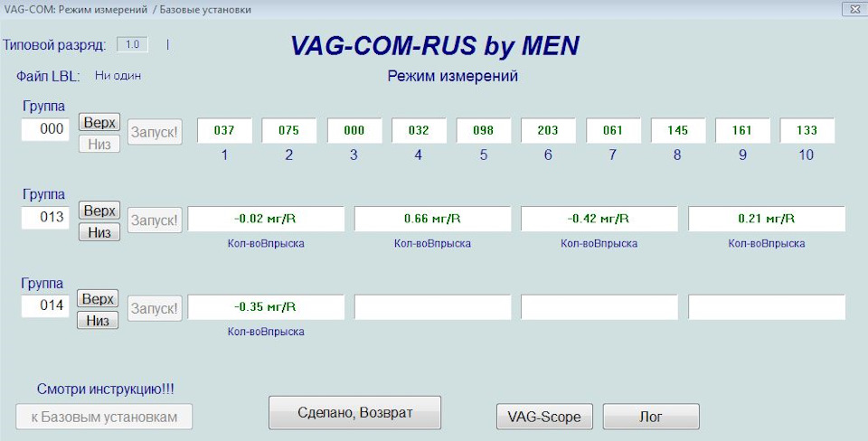The image size is (868, 441).
Task: Select value 061 in field 7
Action: pos(613,131)
